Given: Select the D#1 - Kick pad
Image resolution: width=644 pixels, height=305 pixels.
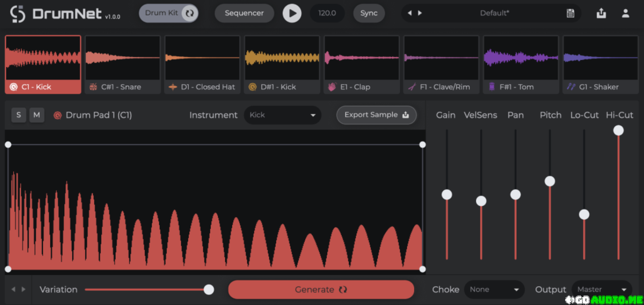Looking at the screenshot, I should [x=282, y=65].
